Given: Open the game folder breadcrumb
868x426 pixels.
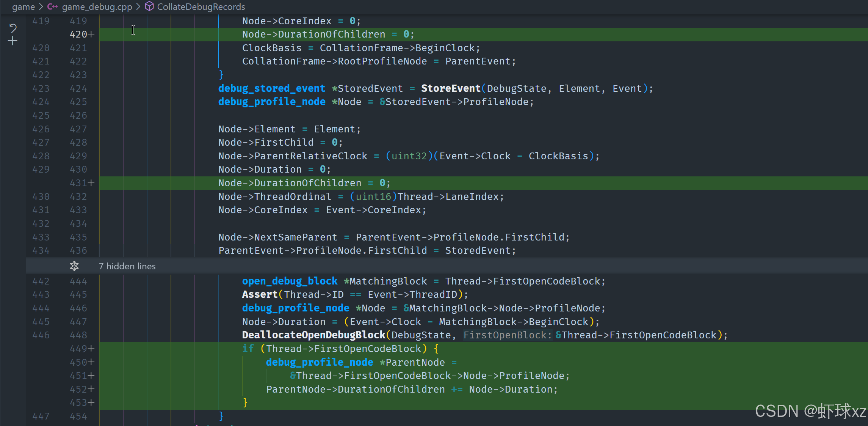Looking at the screenshot, I should (x=23, y=6).
